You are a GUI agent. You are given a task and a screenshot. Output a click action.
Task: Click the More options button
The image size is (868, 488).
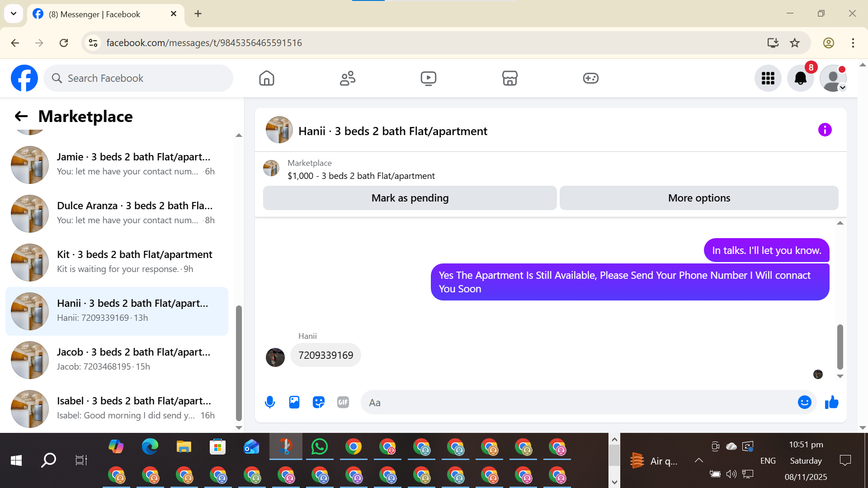(699, 198)
